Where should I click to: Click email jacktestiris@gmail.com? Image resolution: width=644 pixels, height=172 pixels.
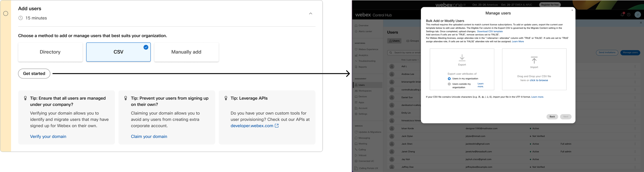(x=477, y=144)
